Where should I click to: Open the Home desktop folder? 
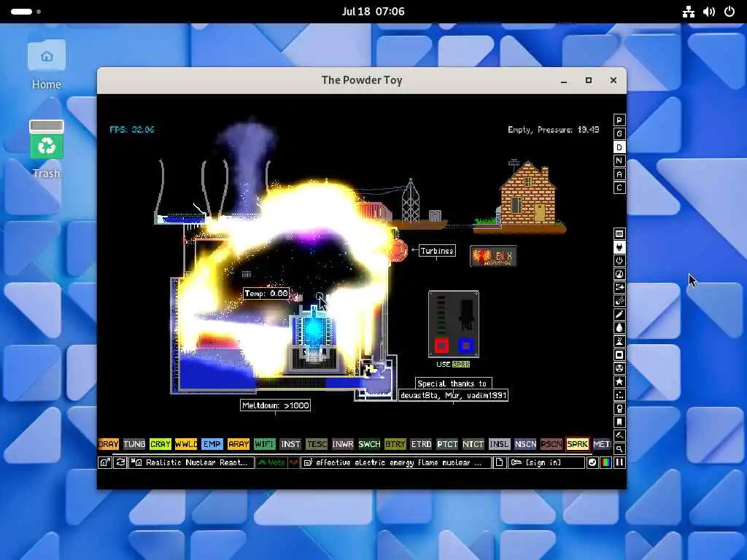[x=46, y=66]
